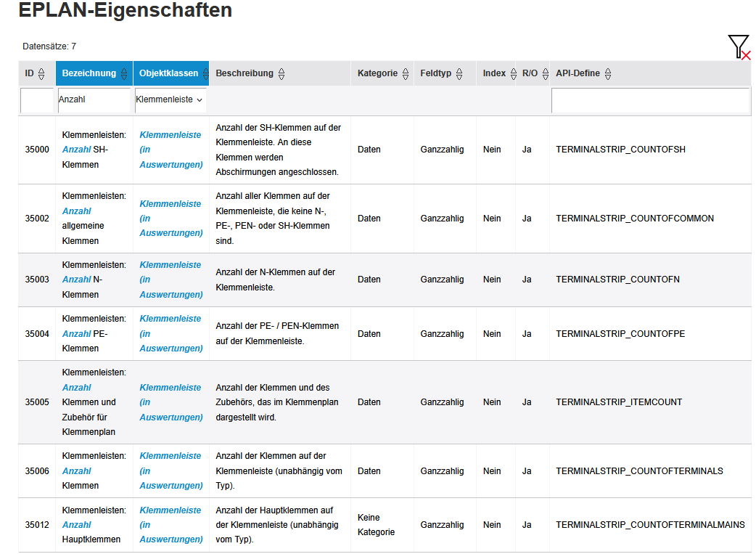
Task: Select ID cell 35005
Action: (37, 402)
